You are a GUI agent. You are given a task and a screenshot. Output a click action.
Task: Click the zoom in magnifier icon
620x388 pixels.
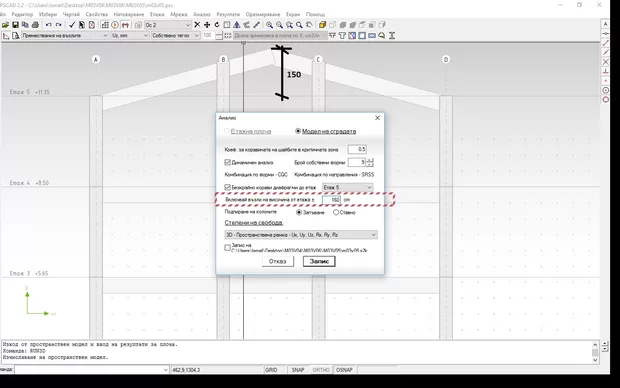pyautogui.click(x=269, y=25)
